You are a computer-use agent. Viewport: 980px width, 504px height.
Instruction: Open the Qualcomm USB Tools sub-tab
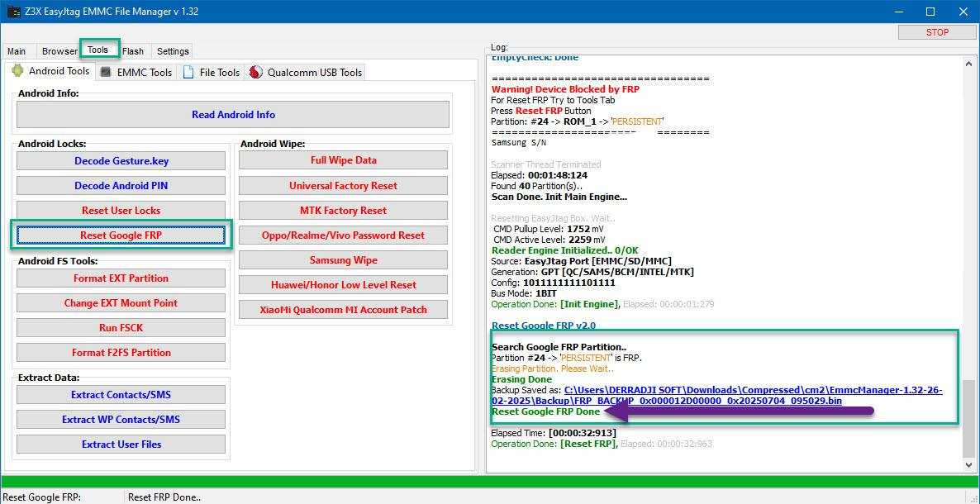(306, 73)
